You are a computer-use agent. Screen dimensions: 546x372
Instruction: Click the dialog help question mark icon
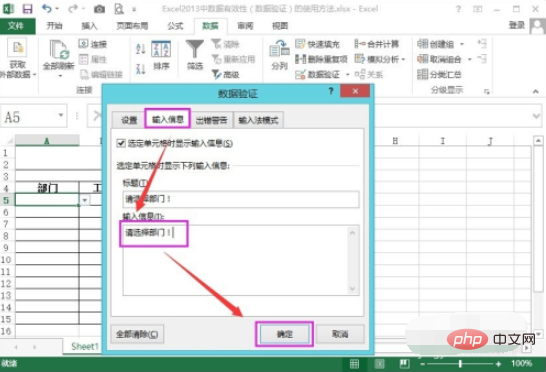(x=331, y=91)
